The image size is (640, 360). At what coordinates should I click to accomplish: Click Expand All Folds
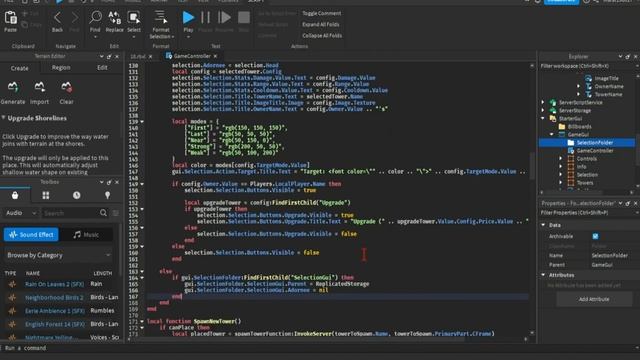click(x=321, y=24)
